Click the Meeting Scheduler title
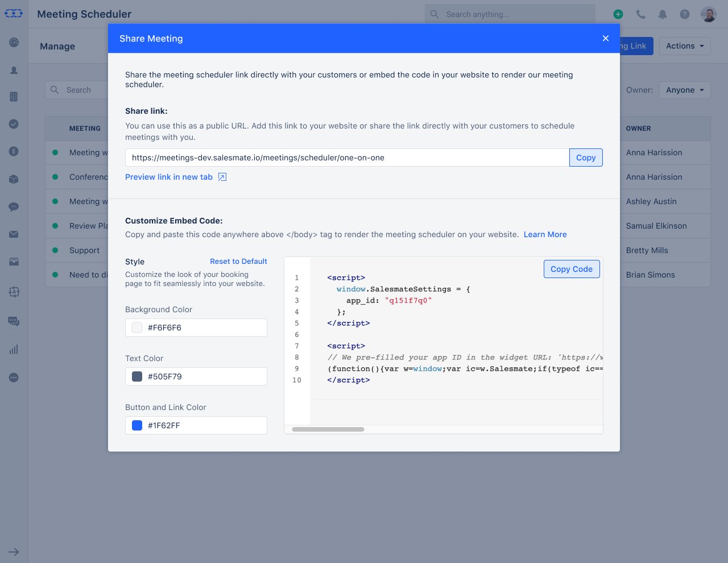 coord(84,14)
